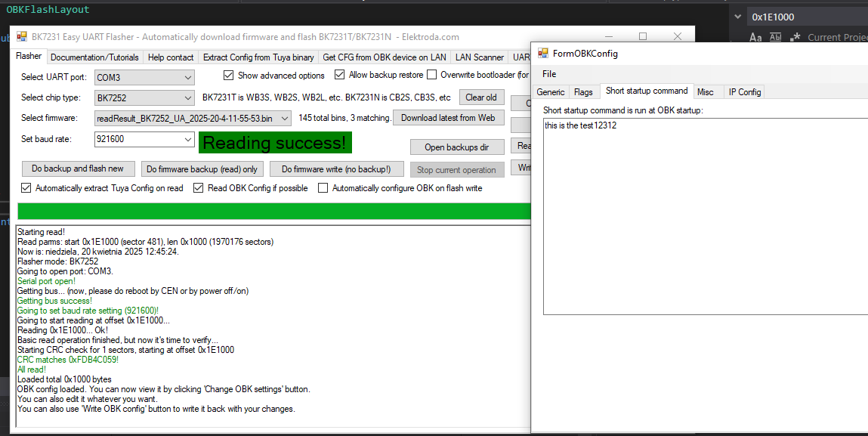Minimize the BK7231 Easy UART Flasher window
Image resolution: width=868 pixels, height=436 pixels.
click(609, 36)
